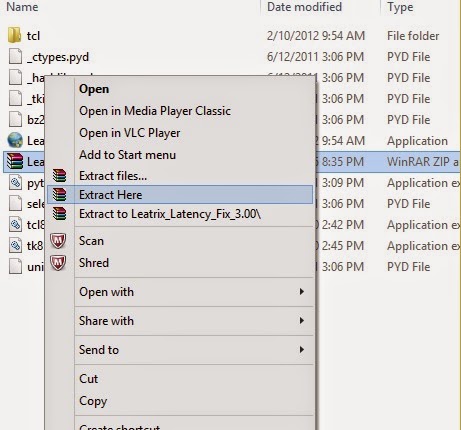The height and width of the screenshot is (430, 461).
Task: Click the McAfee shield icon beside Scan
Action: point(58,241)
